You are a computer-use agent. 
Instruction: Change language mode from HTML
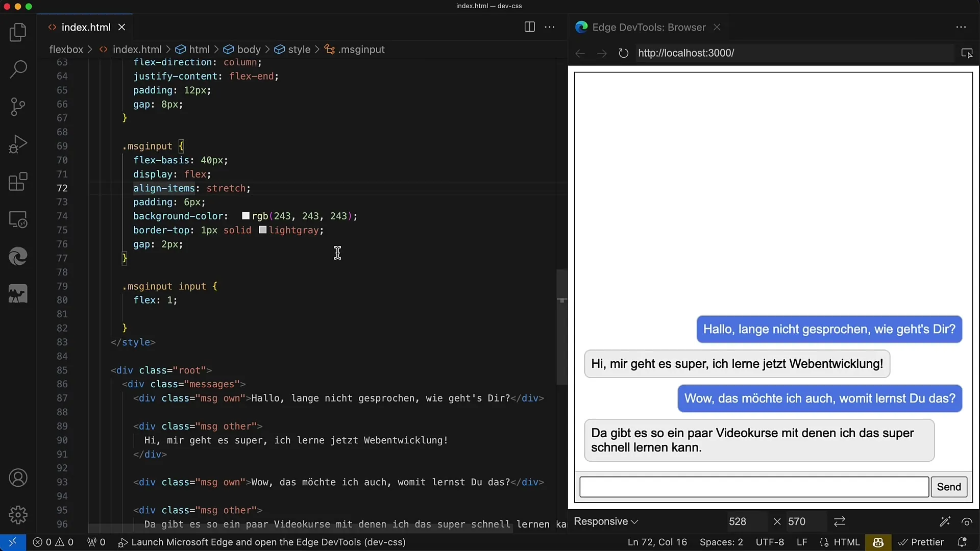[847, 542]
